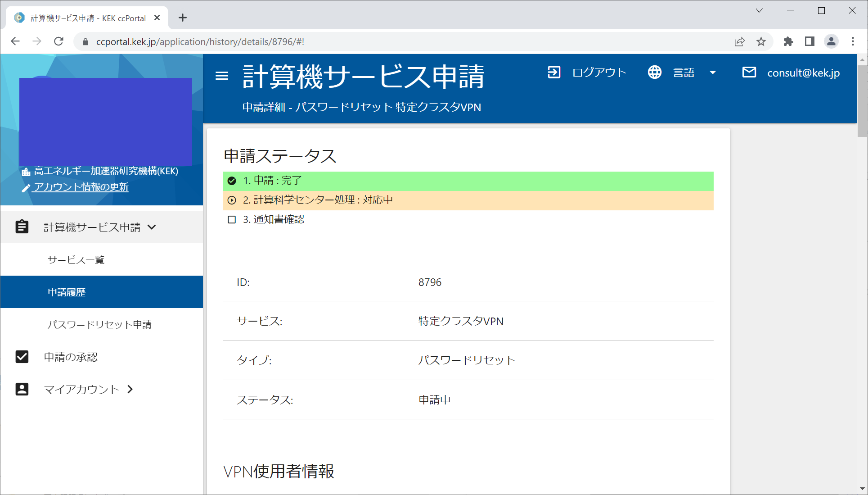Click the person icon beside マイアカウント
Image resolution: width=868 pixels, height=495 pixels.
click(22, 389)
